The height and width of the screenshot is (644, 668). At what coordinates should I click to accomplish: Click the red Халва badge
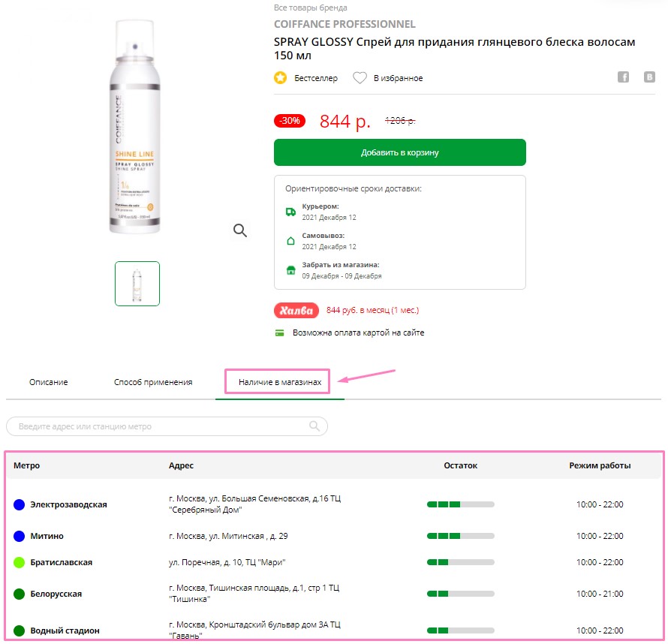pyautogui.click(x=296, y=310)
